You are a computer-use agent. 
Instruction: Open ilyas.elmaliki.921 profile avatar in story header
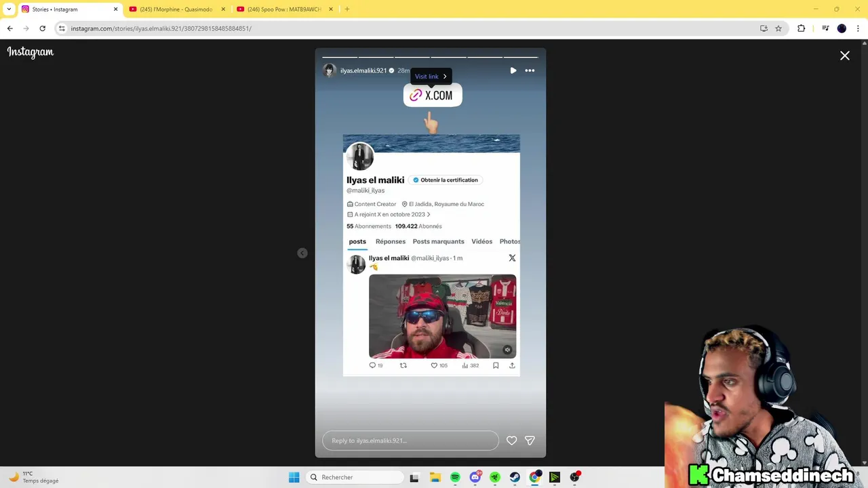[330, 70]
